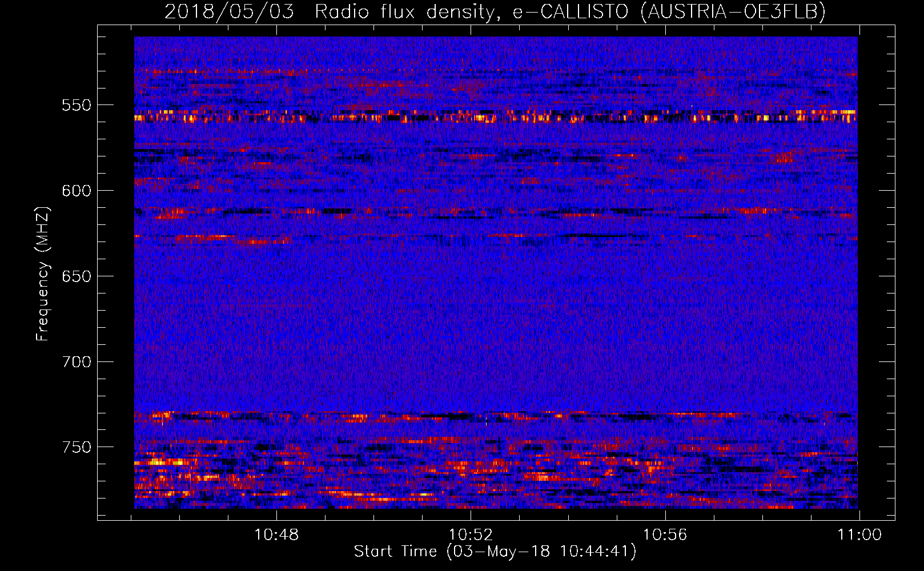The height and width of the screenshot is (571, 924).
Task: Click the 10:48 time tick label
Action: 276,535
